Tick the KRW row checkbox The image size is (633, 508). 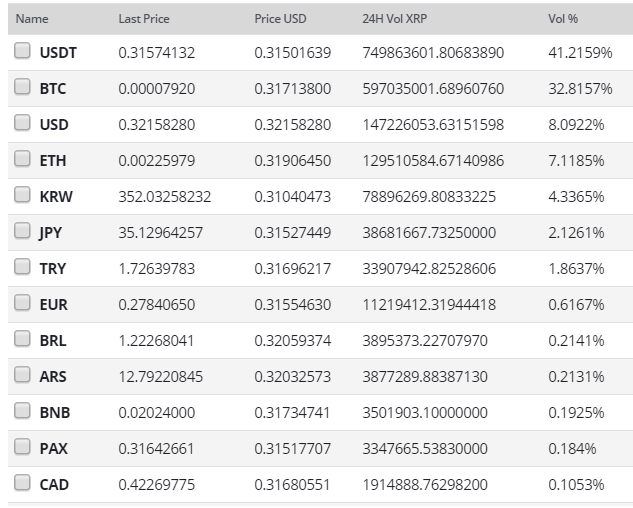(22, 195)
